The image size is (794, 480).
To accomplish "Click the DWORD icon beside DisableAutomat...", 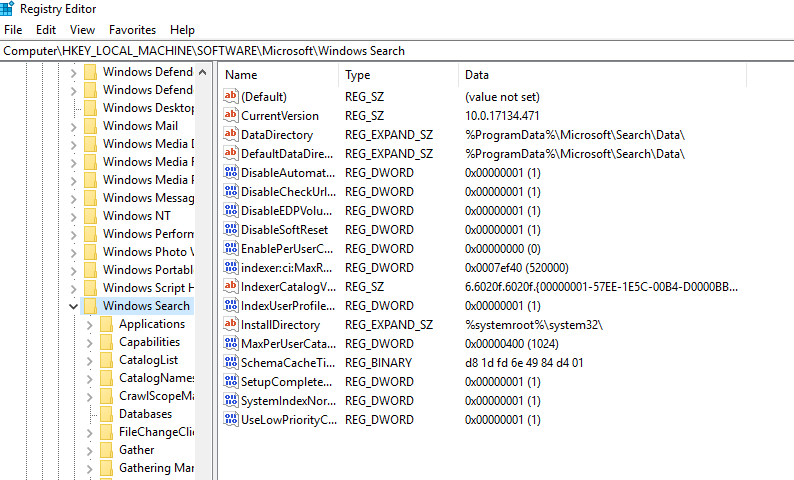I will click(231, 172).
